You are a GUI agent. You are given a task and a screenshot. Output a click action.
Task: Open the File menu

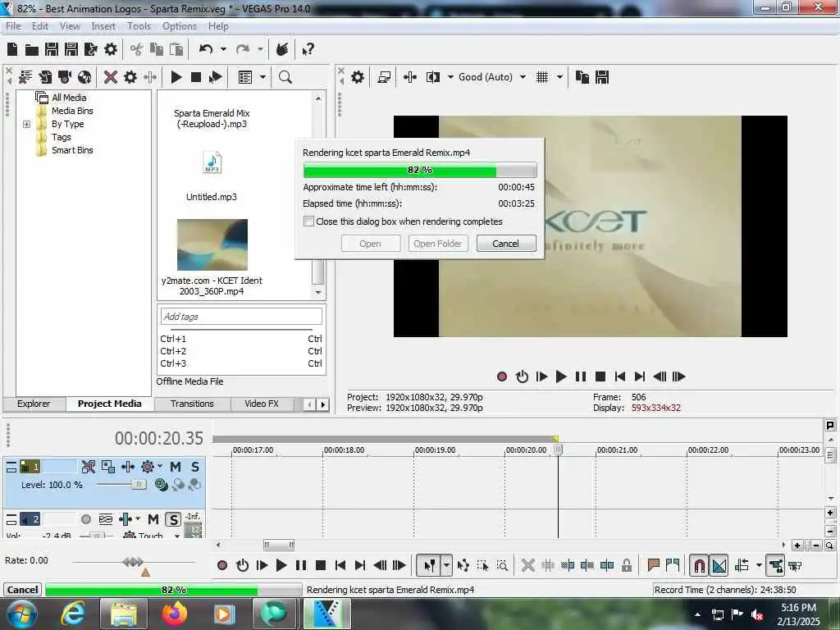[x=13, y=26]
